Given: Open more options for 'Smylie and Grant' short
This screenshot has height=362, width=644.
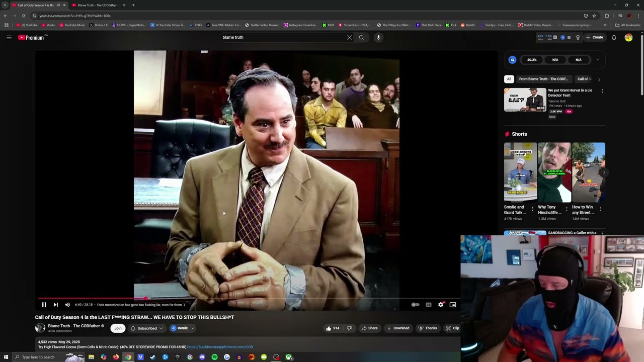Looking at the screenshot, I should [x=532, y=209].
